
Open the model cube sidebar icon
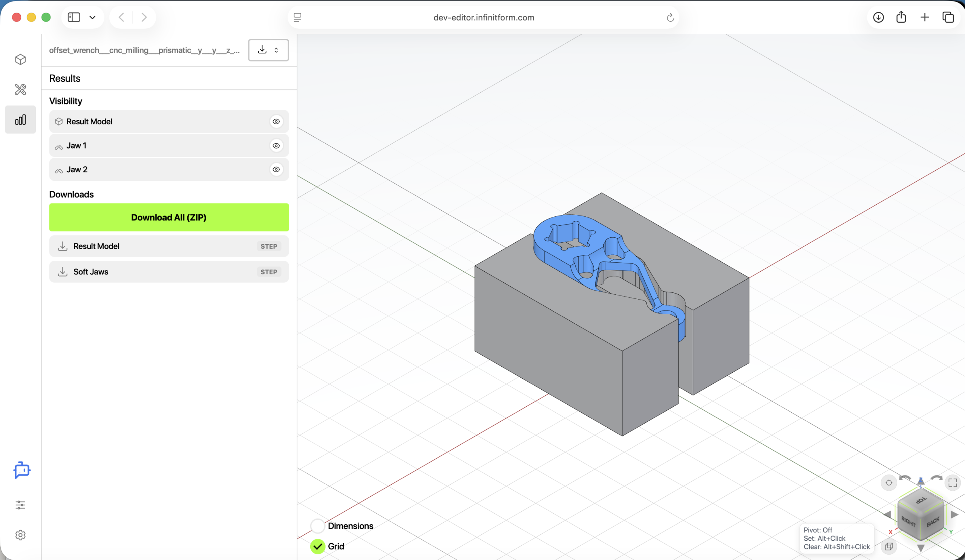20,59
